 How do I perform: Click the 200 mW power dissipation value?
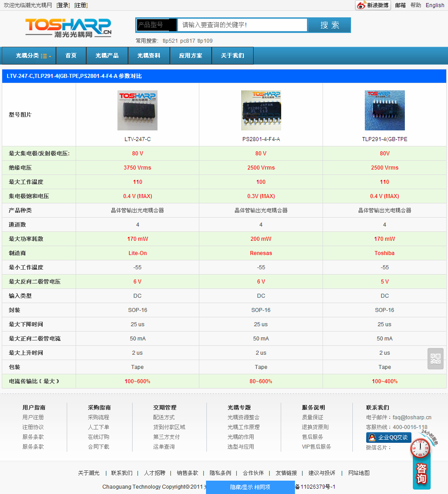click(x=261, y=239)
